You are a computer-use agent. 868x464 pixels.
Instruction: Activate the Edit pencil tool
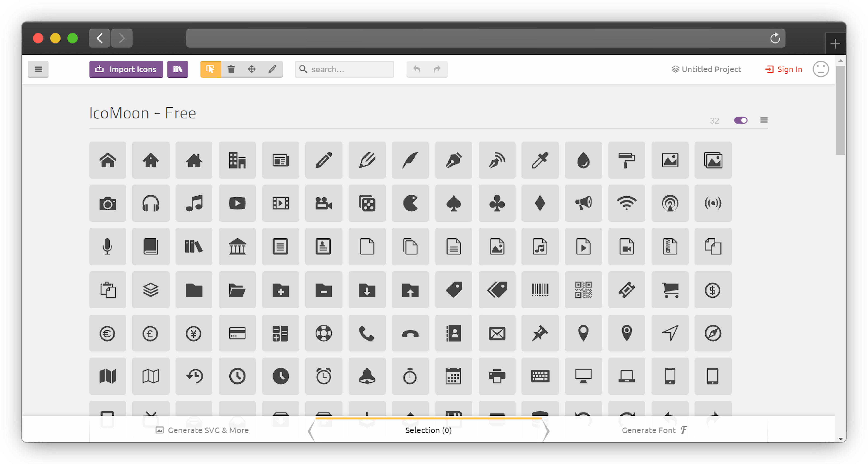272,69
